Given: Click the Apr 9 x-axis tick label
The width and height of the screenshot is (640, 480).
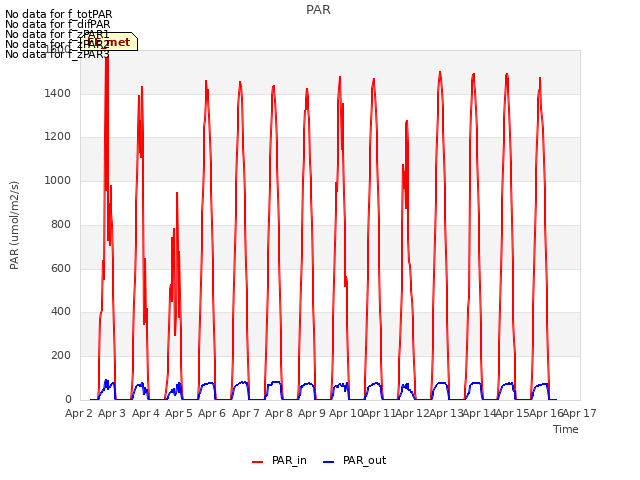Looking at the screenshot, I should 312,413.
